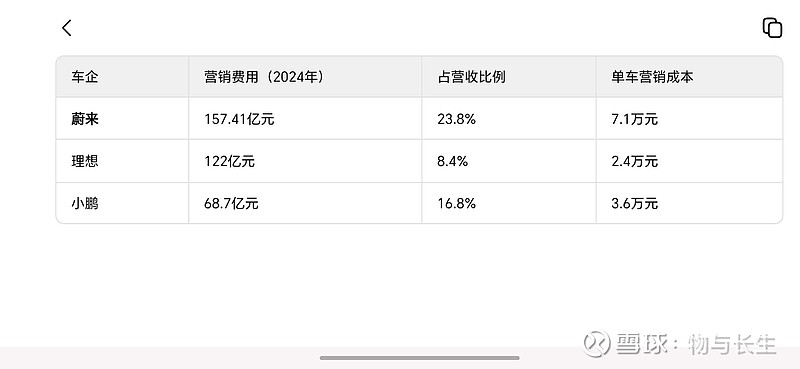Tap the 68.7亿元 cell
This screenshot has height=369, width=800.
(231, 204)
